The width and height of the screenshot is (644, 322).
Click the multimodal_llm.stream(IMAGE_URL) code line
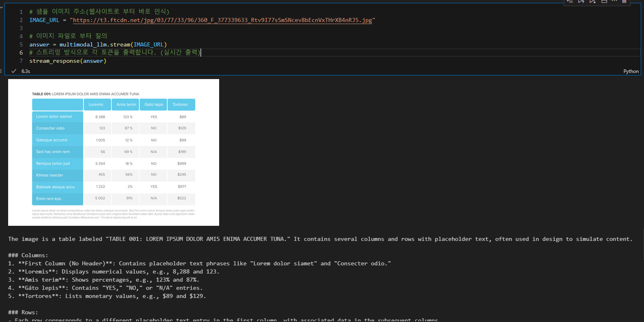click(98, 44)
